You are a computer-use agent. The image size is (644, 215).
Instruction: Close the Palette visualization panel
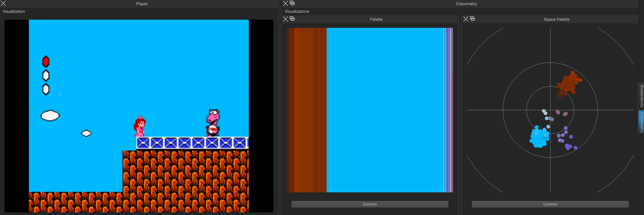pyautogui.click(x=285, y=19)
